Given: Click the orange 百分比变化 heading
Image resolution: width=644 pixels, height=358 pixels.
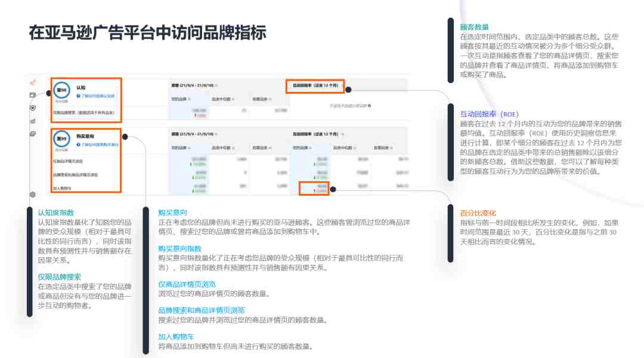Looking at the screenshot, I should pos(478,213).
